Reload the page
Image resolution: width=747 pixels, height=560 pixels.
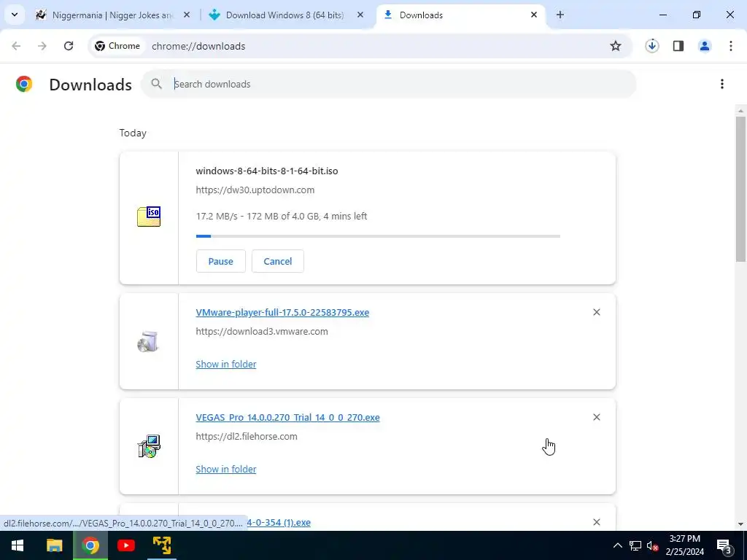(68, 46)
